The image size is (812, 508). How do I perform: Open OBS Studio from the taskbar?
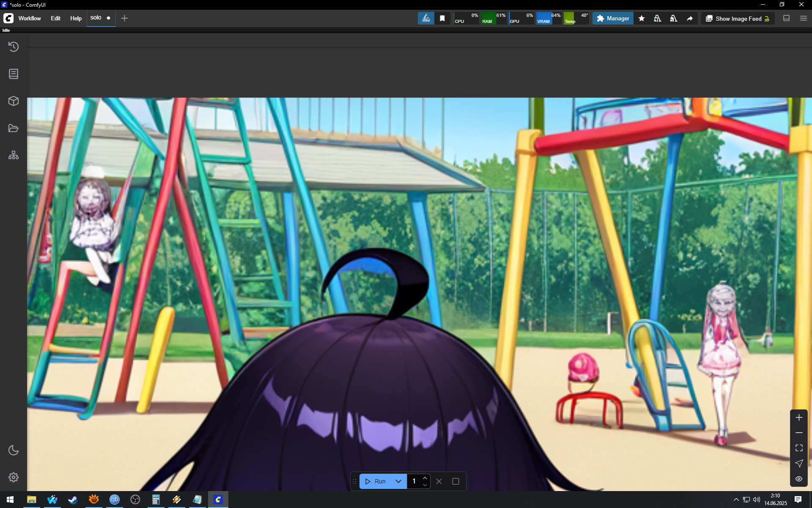[x=135, y=500]
